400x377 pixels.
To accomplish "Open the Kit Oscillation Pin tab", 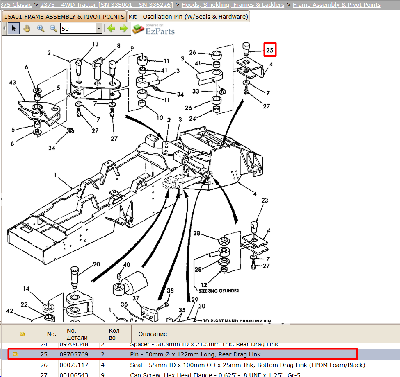I will [x=188, y=16].
